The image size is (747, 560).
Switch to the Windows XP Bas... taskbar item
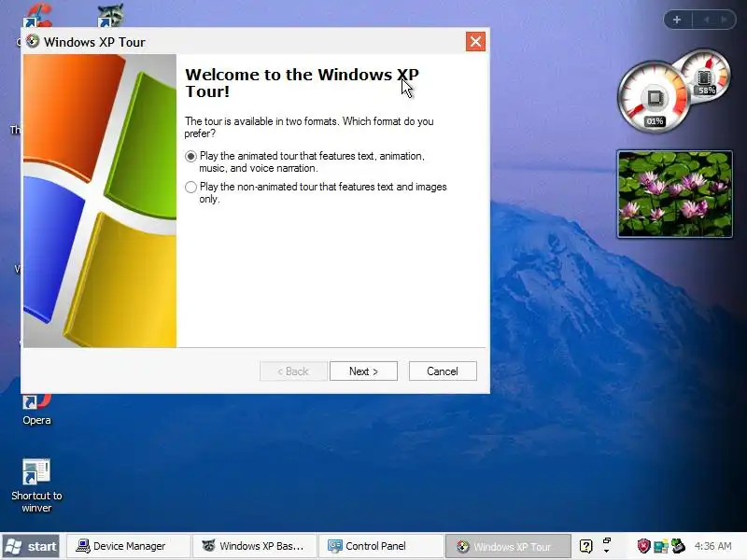coord(254,546)
